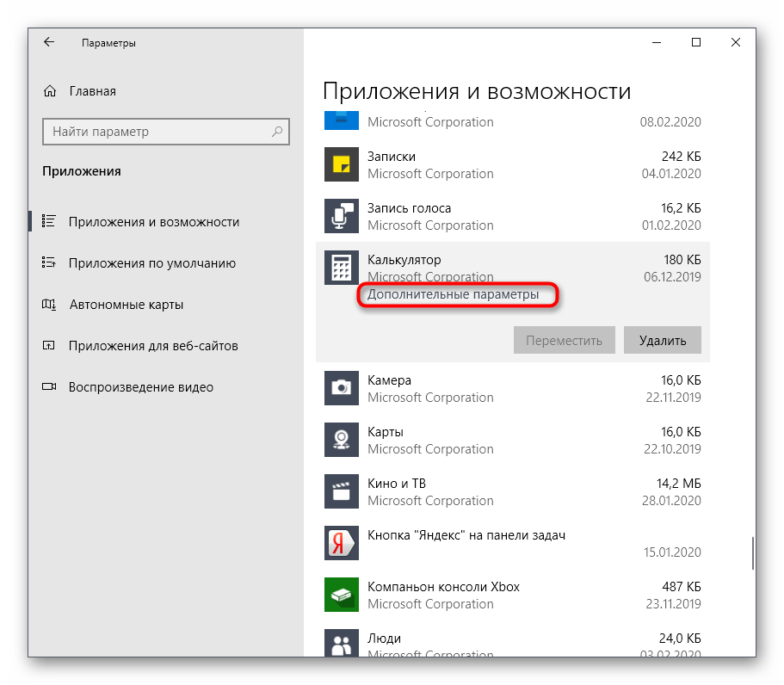
Task: Open Приложения для веб-сайтов section
Action: [x=153, y=346]
